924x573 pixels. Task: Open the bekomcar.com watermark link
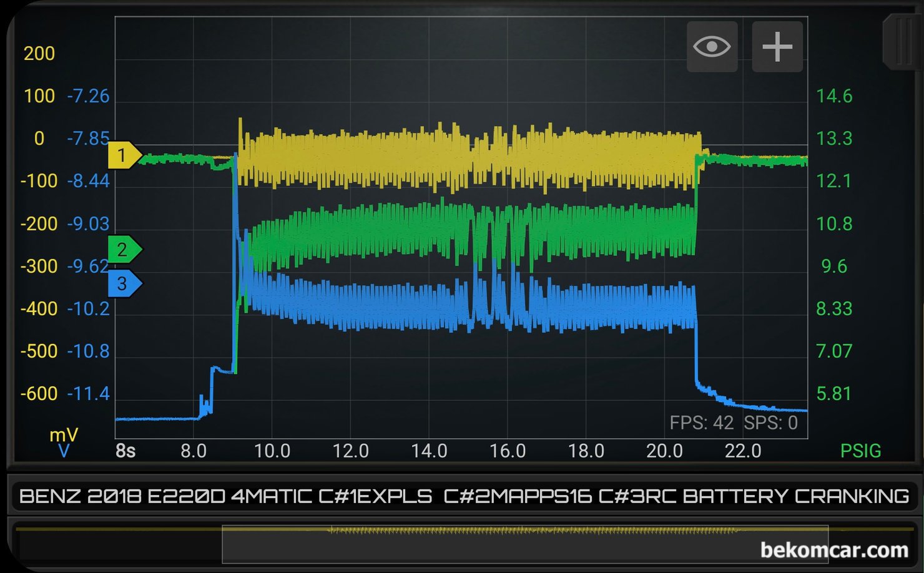tap(834, 550)
